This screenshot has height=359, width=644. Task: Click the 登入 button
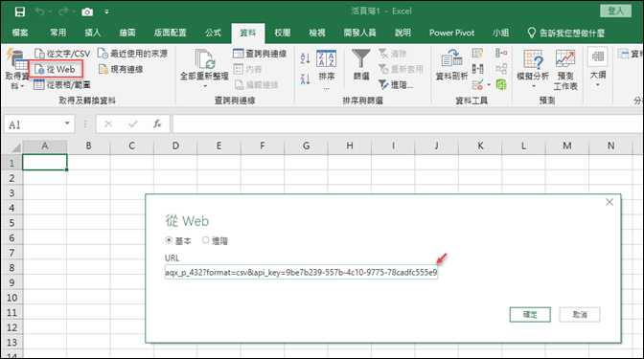(x=615, y=11)
